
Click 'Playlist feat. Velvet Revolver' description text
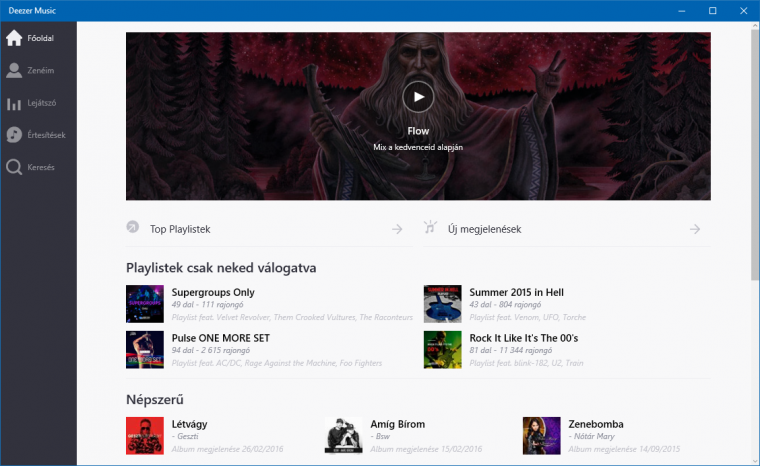point(292,317)
